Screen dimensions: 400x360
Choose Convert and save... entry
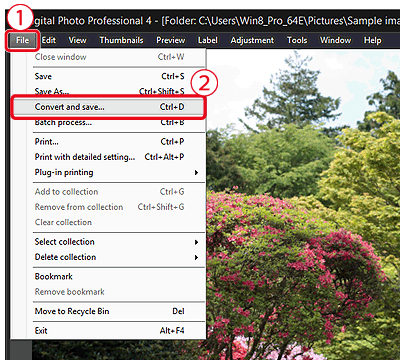(108, 107)
